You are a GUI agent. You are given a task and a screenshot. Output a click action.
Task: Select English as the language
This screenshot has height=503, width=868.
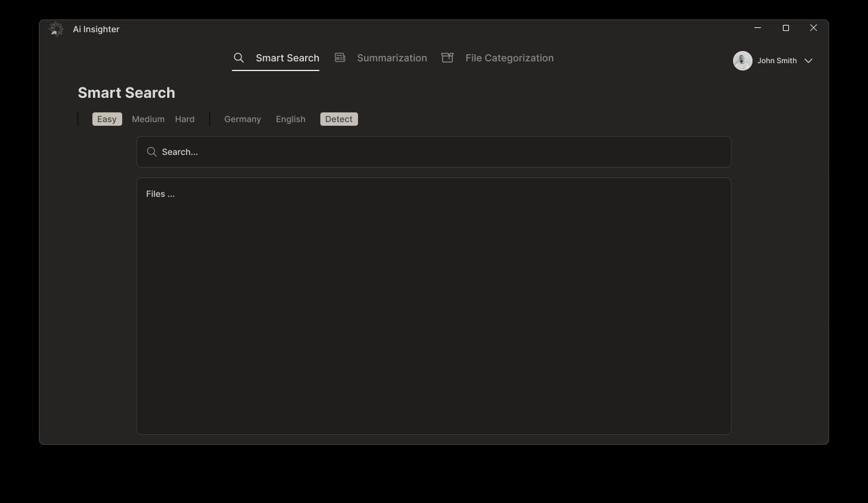(291, 118)
